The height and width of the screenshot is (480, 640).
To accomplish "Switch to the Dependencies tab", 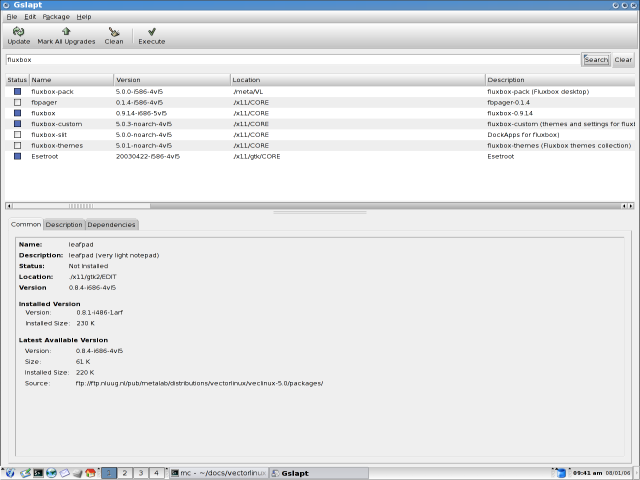I will click(111, 225).
